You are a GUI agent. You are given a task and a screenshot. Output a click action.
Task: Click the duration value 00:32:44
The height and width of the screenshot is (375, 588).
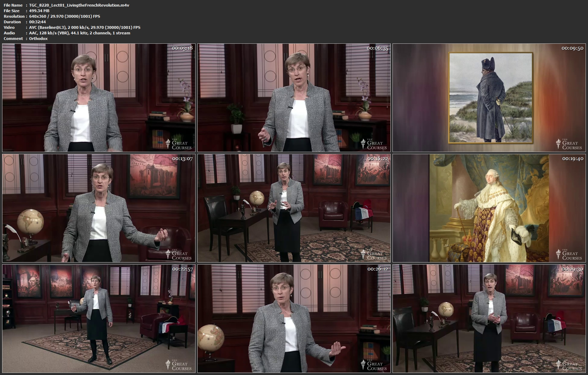pos(38,22)
